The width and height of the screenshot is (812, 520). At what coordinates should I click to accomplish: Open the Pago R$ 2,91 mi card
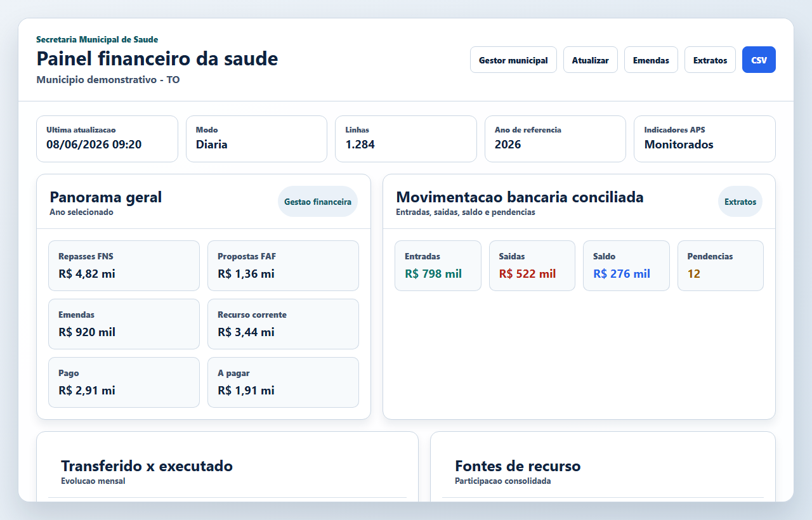(x=124, y=382)
